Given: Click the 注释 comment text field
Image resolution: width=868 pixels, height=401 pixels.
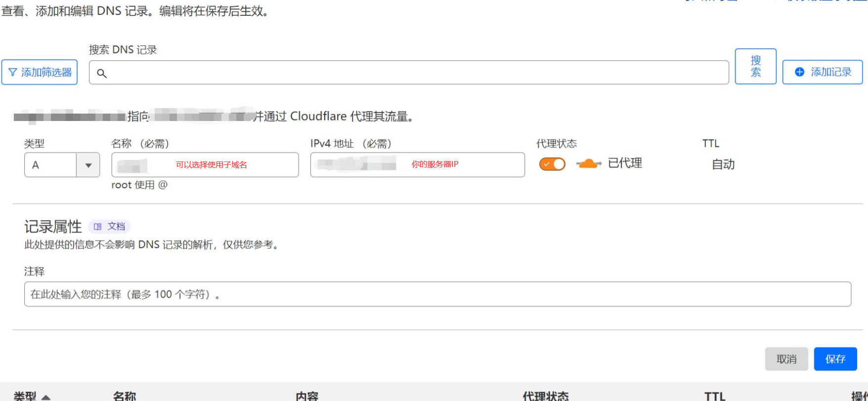Looking at the screenshot, I should click(x=437, y=294).
